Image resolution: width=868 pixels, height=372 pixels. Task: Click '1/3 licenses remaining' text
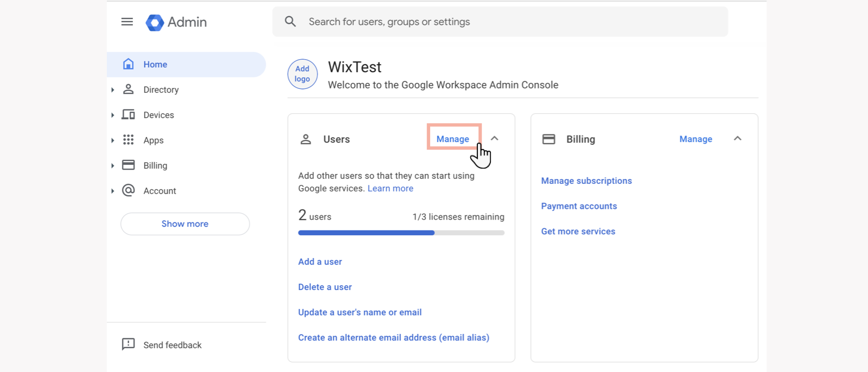[458, 217]
